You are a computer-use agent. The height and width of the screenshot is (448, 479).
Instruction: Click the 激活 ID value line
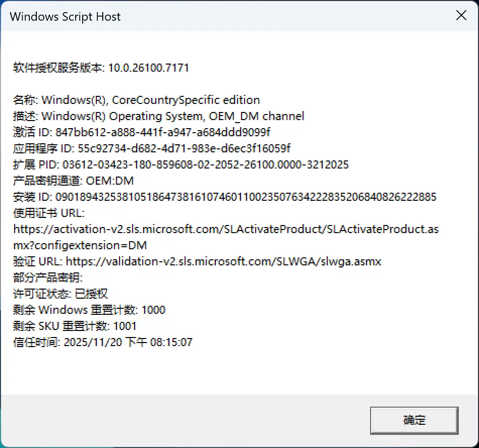(142, 132)
